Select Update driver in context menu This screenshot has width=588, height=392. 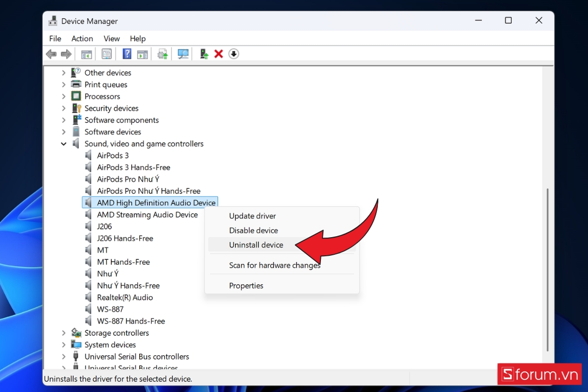click(x=252, y=216)
